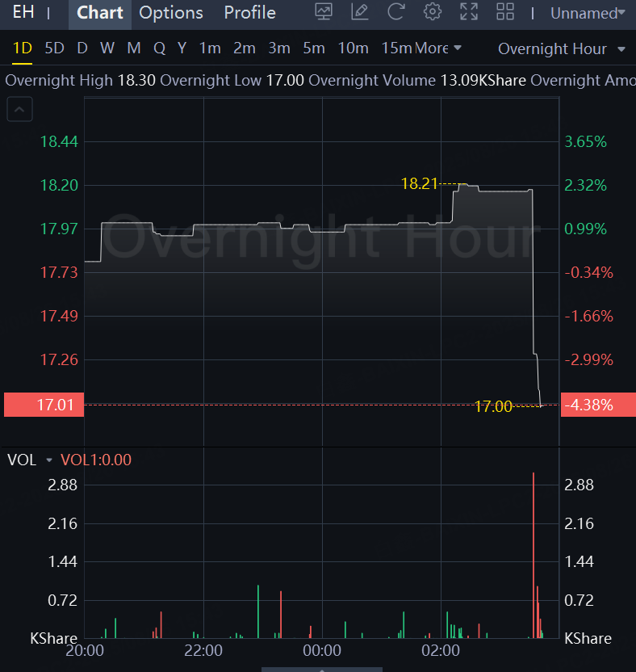The image size is (636, 672).
Task: Open the VOL indicator dropdown arrow
Action: click(48, 460)
